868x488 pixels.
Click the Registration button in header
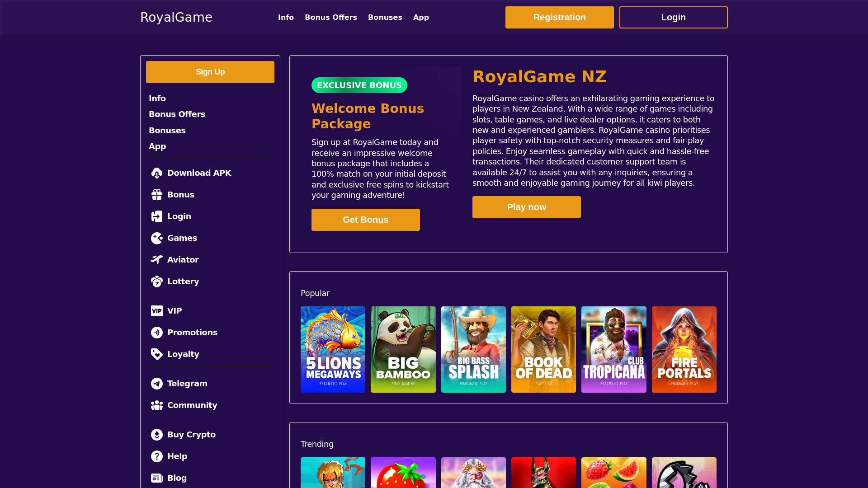click(x=560, y=17)
